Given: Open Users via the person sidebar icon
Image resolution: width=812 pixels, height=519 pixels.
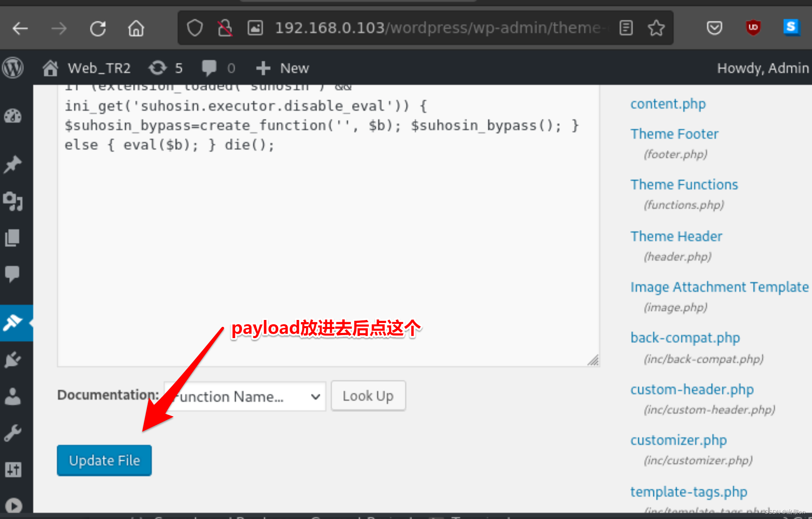Looking at the screenshot, I should pyautogui.click(x=13, y=396).
